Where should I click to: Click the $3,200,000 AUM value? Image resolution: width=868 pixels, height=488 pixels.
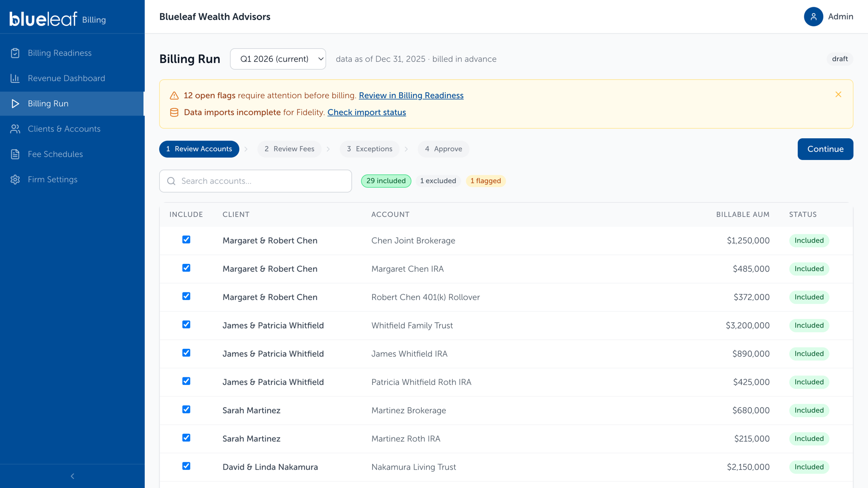748,325
